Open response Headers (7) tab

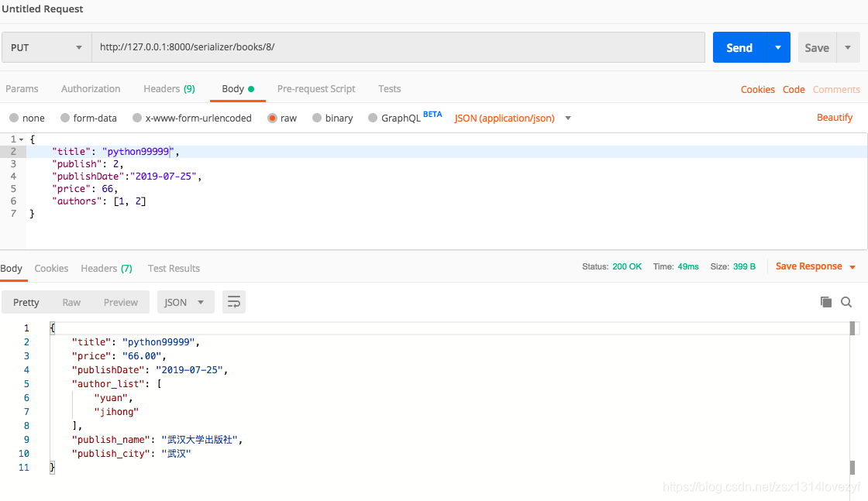[106, 268]
